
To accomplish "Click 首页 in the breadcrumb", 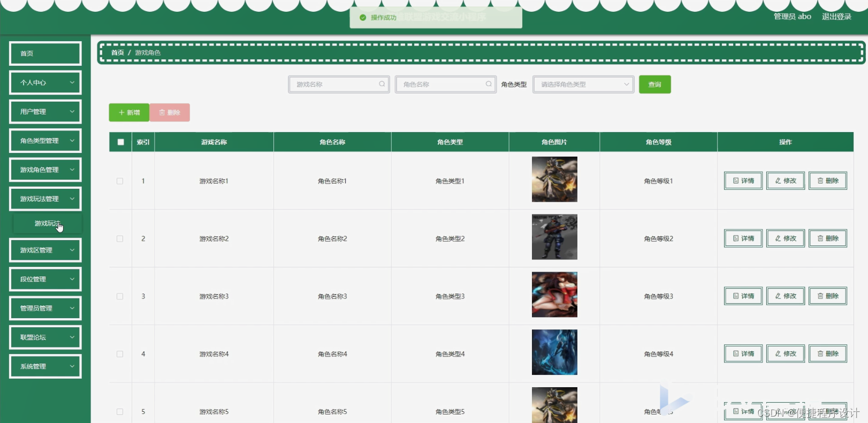I will (x=117, y=52).
